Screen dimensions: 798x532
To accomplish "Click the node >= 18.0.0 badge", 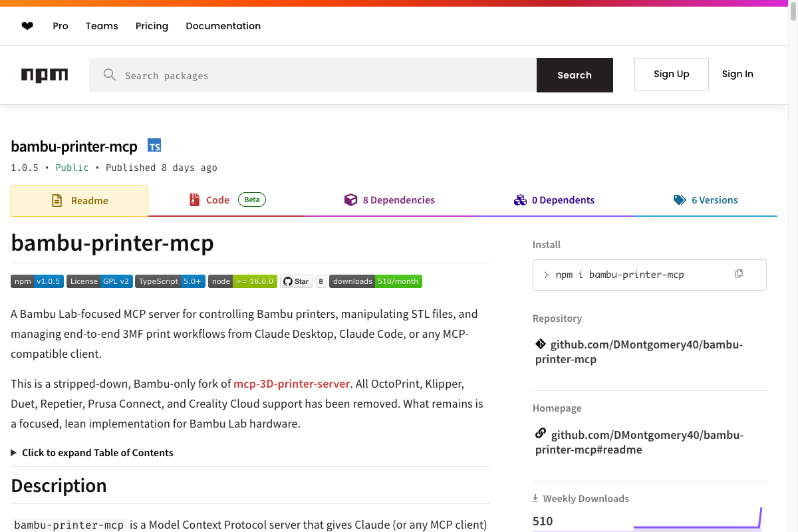I will (243, 281).
